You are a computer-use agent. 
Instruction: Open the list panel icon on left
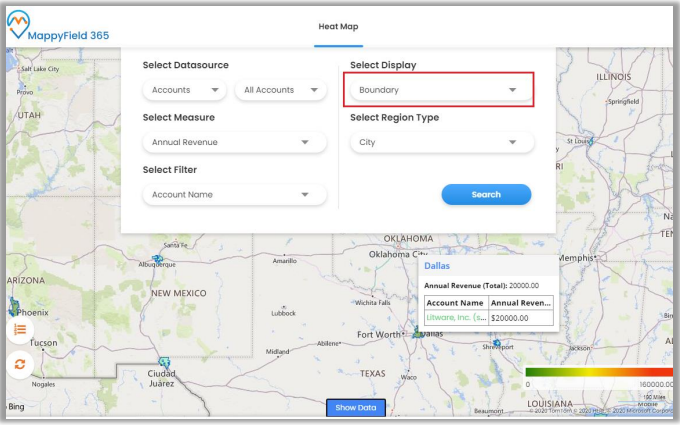pos(19,329)
